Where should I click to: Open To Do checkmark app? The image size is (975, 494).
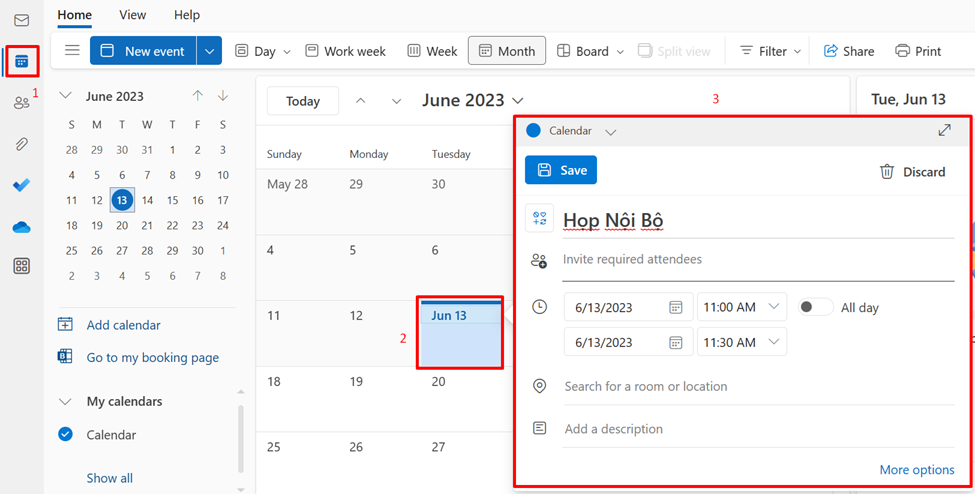tap(22, 185)
